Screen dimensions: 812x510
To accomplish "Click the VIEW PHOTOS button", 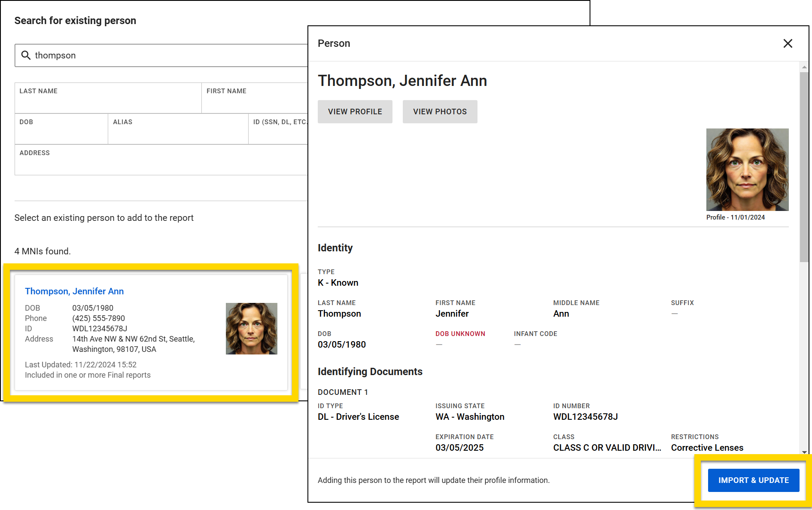I will (440, 111).
